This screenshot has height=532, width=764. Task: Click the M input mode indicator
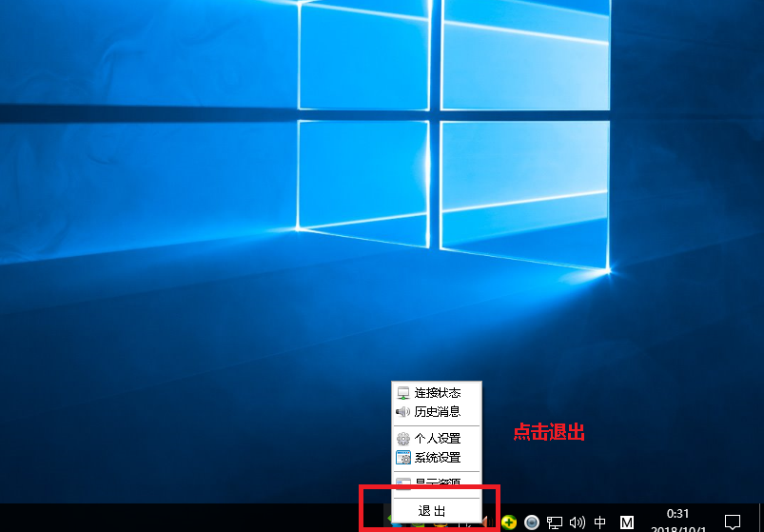(627, 522)
